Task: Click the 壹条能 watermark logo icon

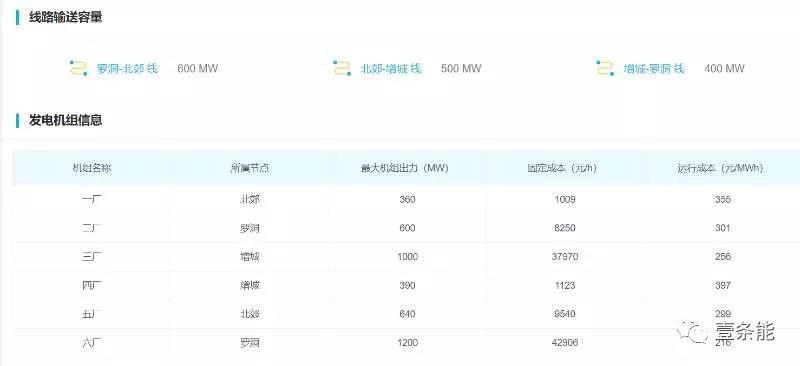Action: point(693,332)
